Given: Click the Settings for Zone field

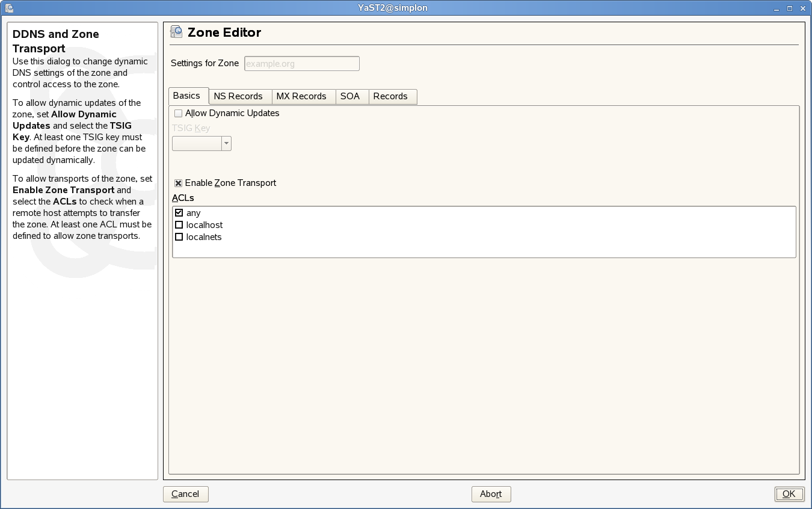Looking at the screenshot, I should coord(301,64).
